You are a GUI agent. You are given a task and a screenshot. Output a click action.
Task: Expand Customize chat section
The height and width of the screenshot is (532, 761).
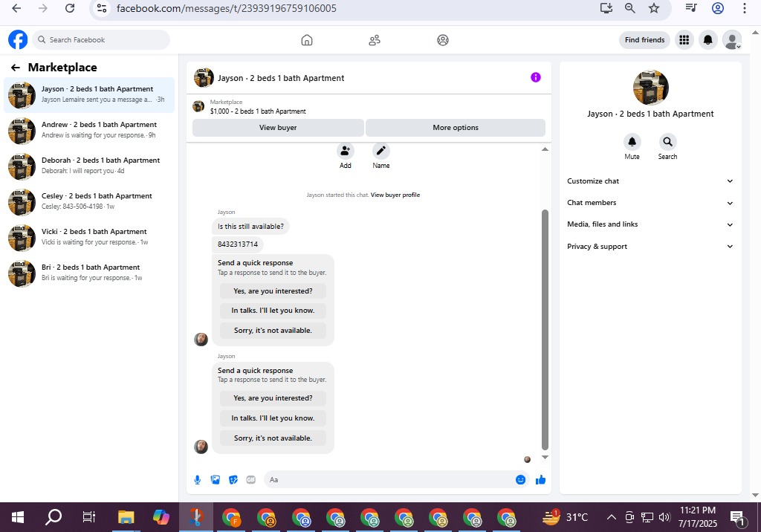pyautogui.click(x=650, y=181)
